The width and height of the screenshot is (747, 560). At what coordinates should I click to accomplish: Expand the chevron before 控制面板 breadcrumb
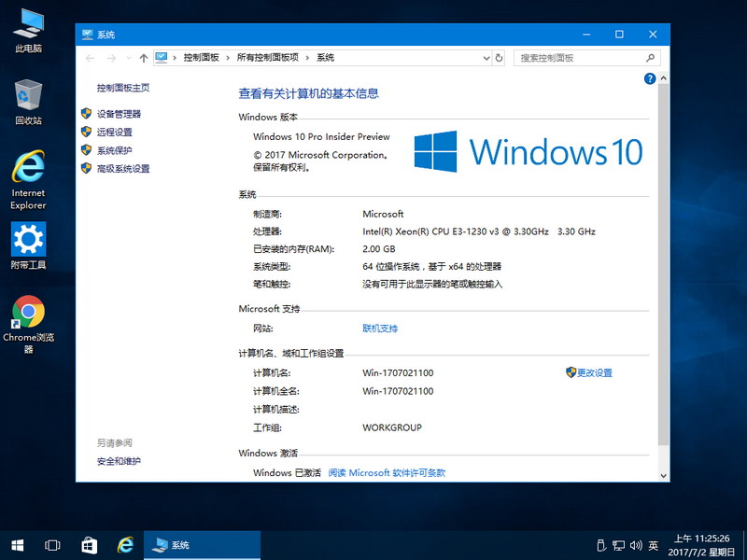tap(175, 58)
